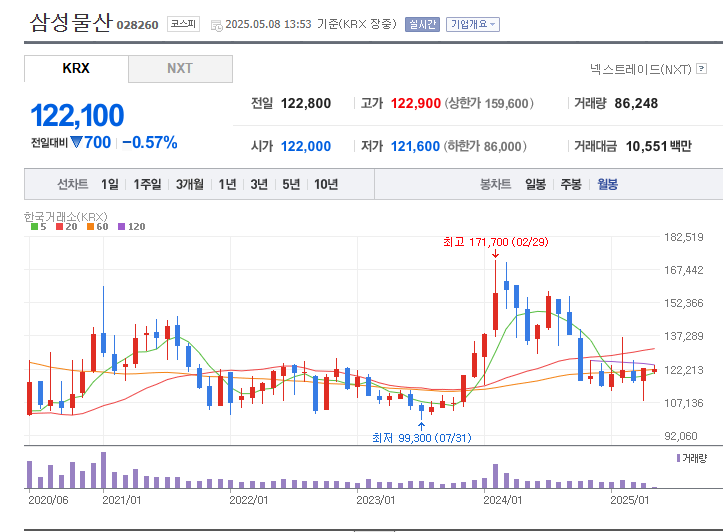Screen dimensions: 723x532
Task: Select the 10년 line chart period
Action: coord(326,184)
